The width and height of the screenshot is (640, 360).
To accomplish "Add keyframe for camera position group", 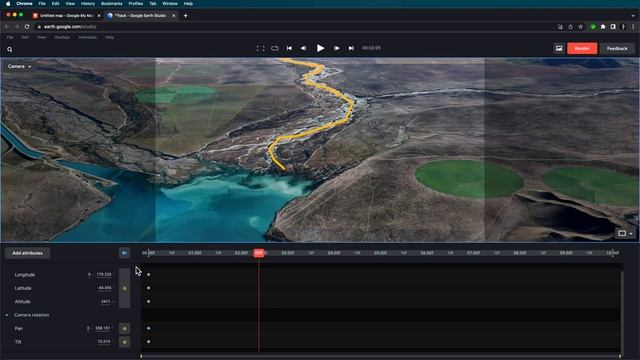I will (x=124, y=288).
